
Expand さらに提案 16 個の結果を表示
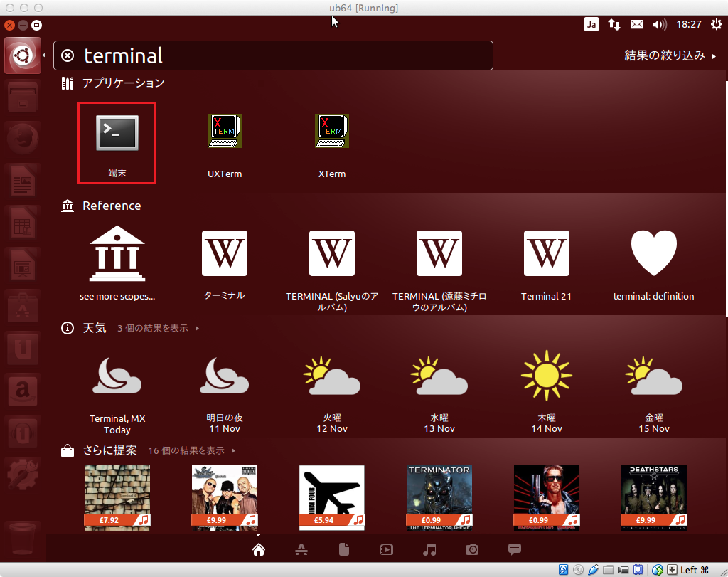(192, 450)
